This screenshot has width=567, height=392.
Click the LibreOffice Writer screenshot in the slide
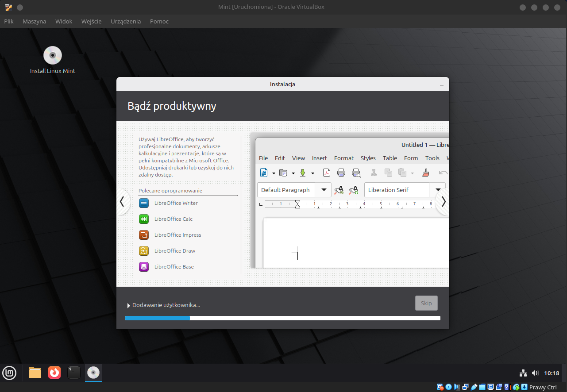pos(350,200)
